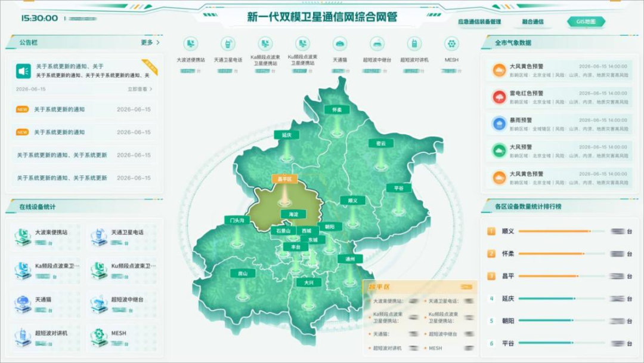Select 房山 district label on map
Viewport: 644px width, 363px height.
point(243,273)
